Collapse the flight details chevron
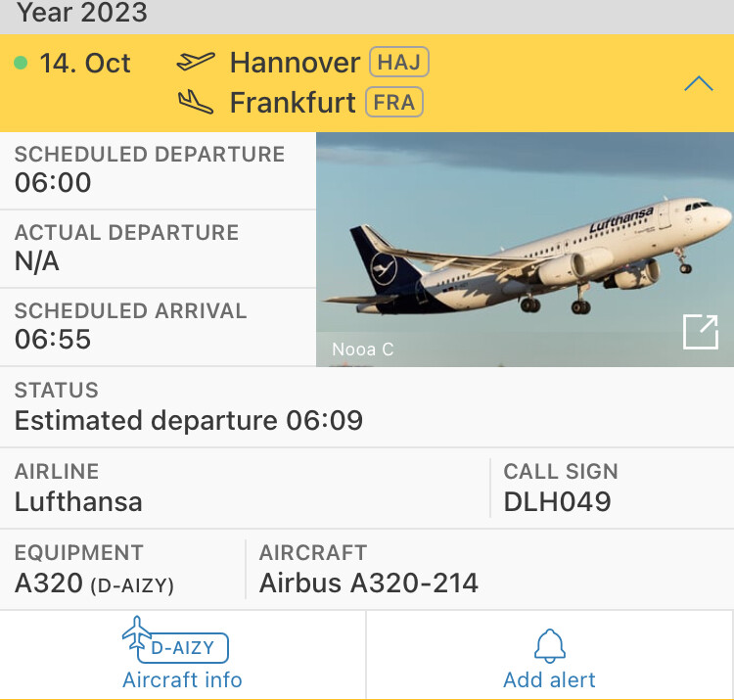The image size is (734, 700). point(698,84)
